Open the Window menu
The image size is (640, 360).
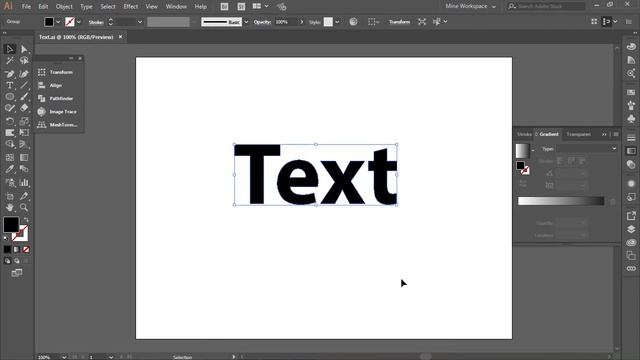point(176,7)
